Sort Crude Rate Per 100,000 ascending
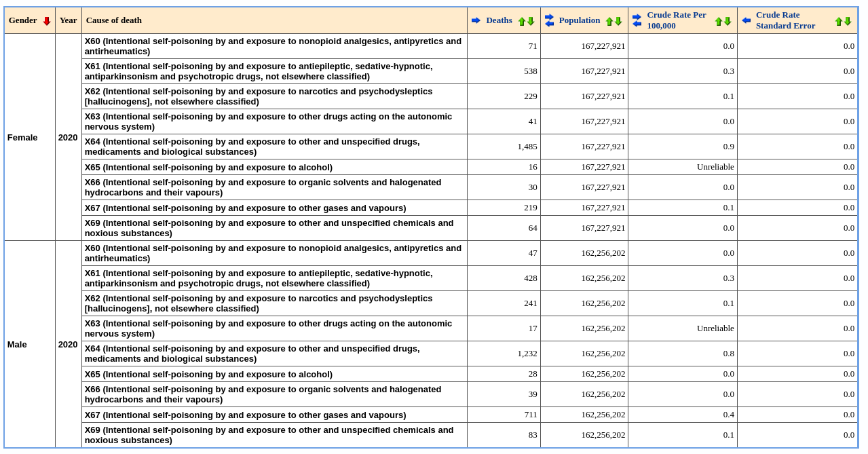 [x=719, y=21]
